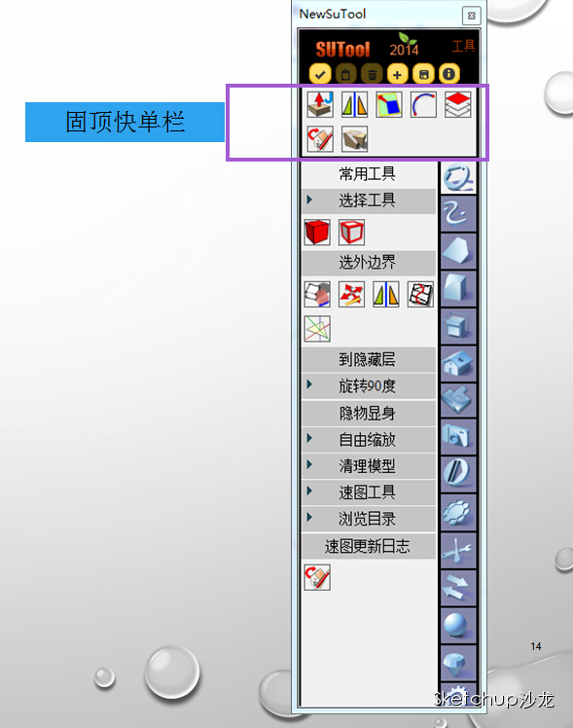Expand the 自由缩放 section
This screenshot has width=573, height=728.
point(369,439)
